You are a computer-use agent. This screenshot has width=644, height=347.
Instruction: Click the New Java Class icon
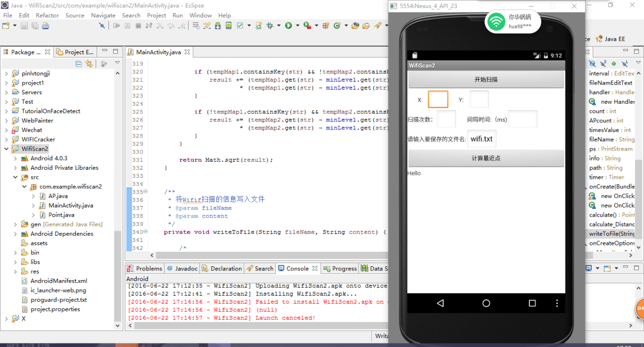[337, 25]
